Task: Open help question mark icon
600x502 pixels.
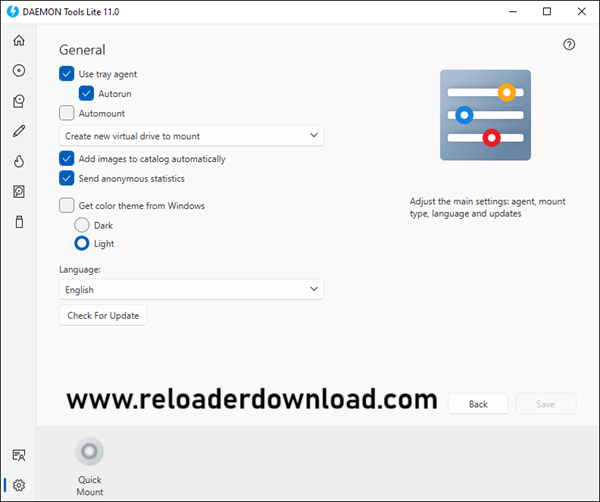Action: pyautogui.click(x=569, y=44)
